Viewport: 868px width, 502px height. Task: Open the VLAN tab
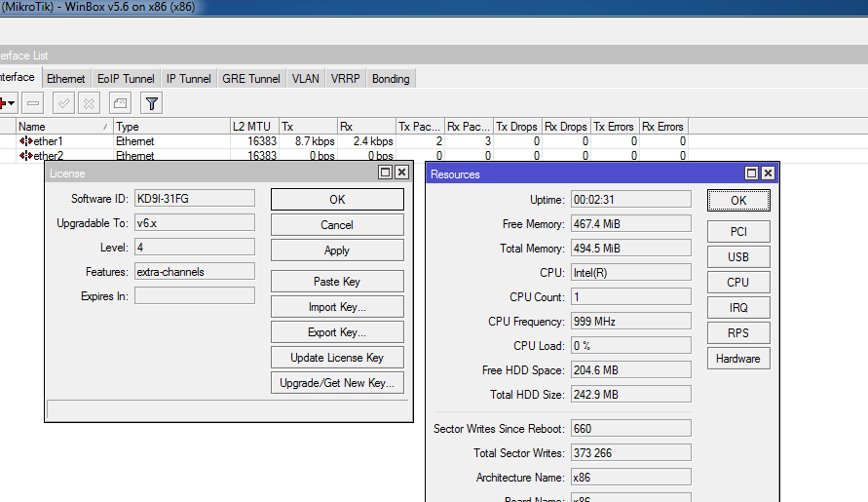pyautogui.click(x=305, y=79)
